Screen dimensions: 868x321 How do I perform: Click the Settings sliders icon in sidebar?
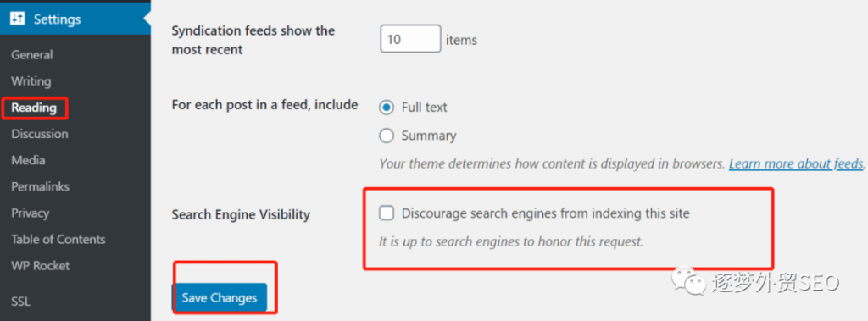(17, 19)
